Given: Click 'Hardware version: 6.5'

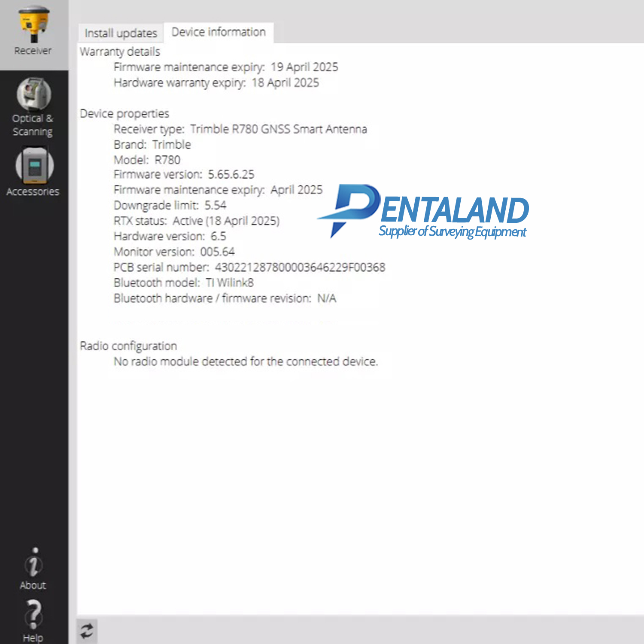Looking at the screenshot, I should 170,237.
